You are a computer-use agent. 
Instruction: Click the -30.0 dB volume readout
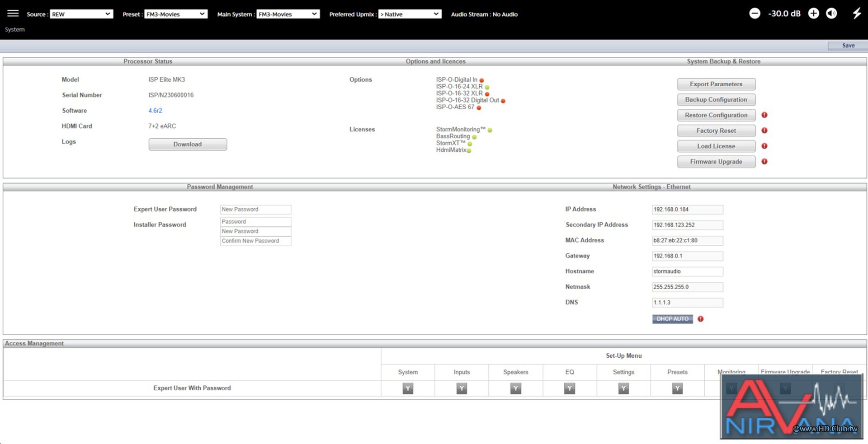point(784,14)
